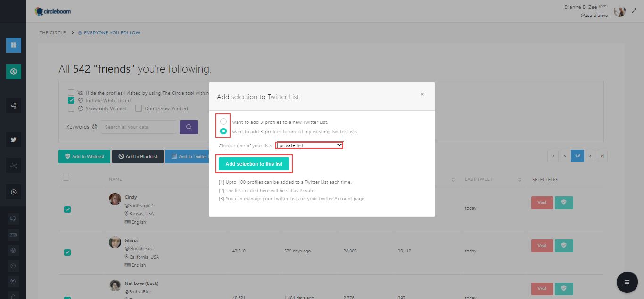Click the purple search magnifier button
This screenshot has height=299, width=644.
point(189,127)
